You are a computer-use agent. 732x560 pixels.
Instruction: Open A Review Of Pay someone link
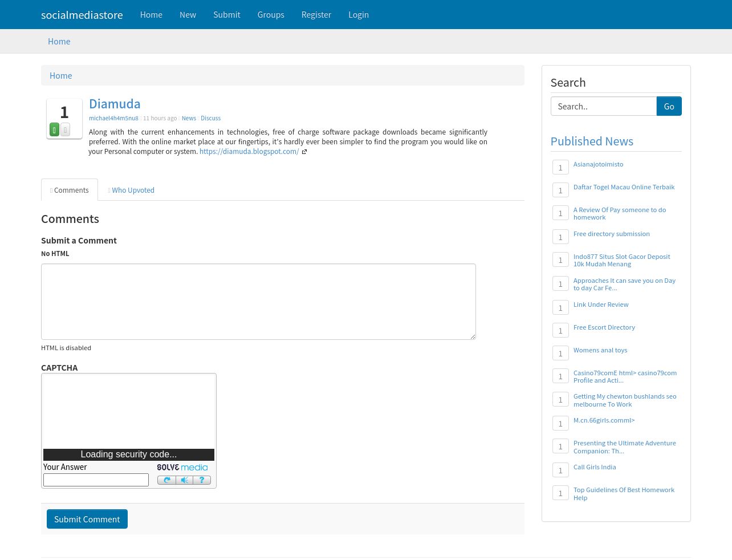coord(620,213)
